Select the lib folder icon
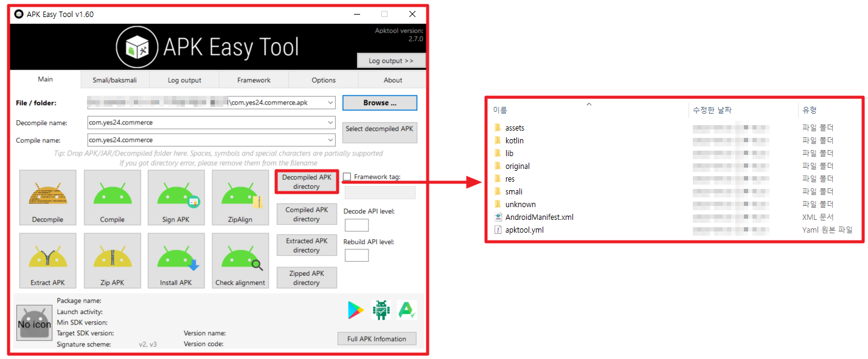Image resolution: width=868 pixels, height=359 pixels. tap(498, 153)
